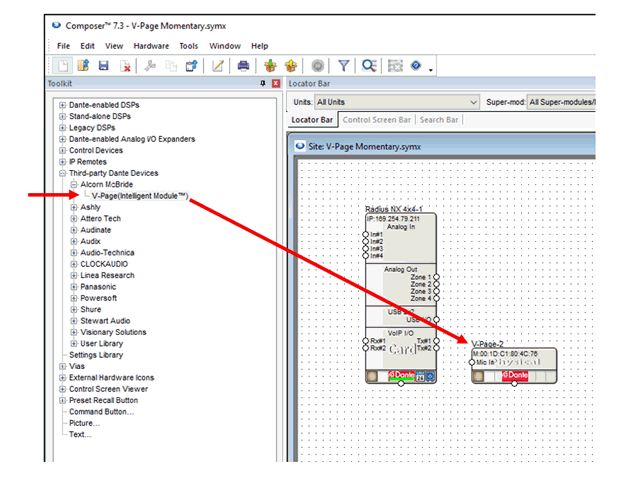
Task: Click the Dante icon on Radius NX 4x4-1
Action: [x=401, y=375]
